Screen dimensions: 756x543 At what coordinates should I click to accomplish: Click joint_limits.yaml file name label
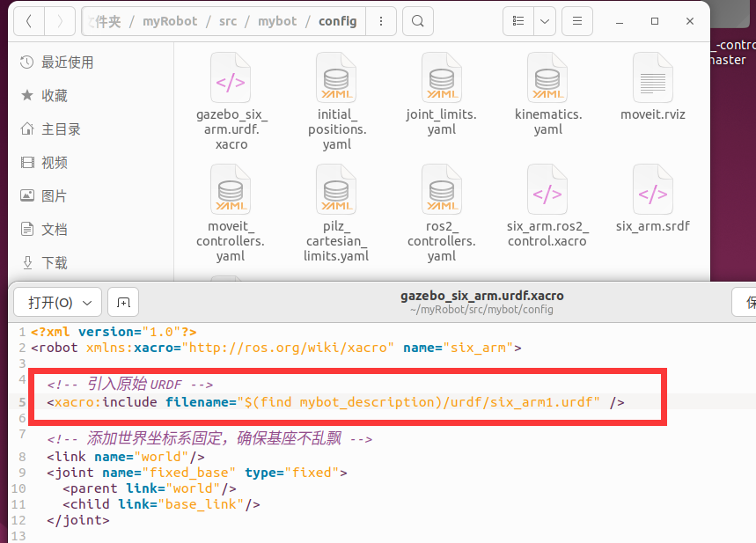tap(442, 122)
